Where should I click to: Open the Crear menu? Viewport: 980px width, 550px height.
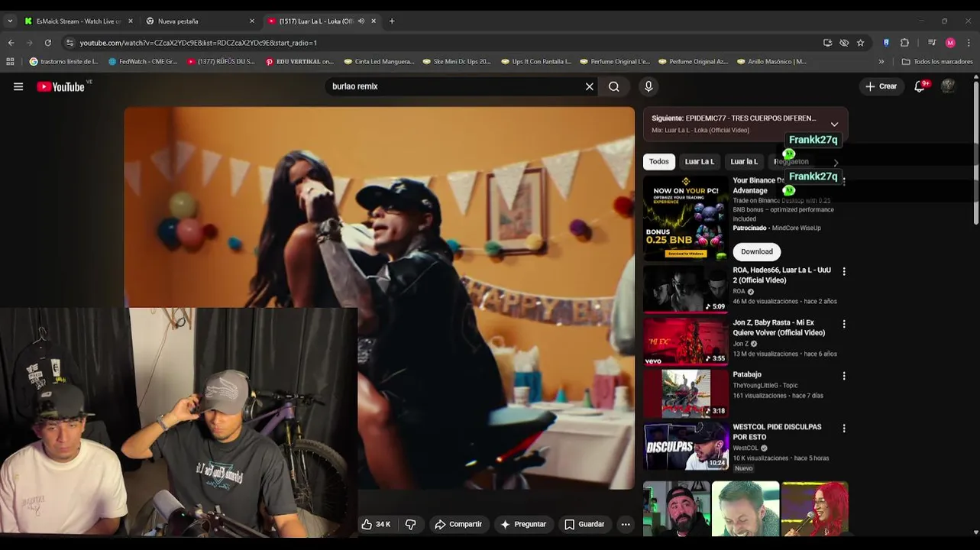(881, 86)
